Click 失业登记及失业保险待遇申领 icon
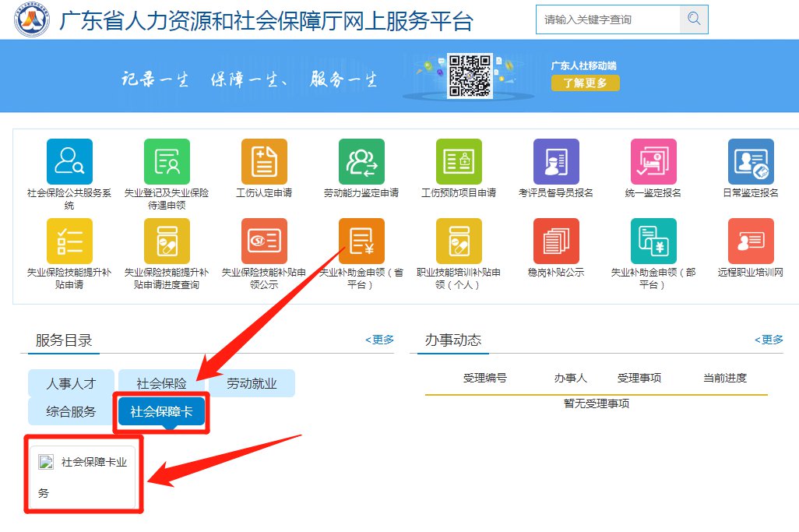The image size is (799, 532). (x=167, y=162)
